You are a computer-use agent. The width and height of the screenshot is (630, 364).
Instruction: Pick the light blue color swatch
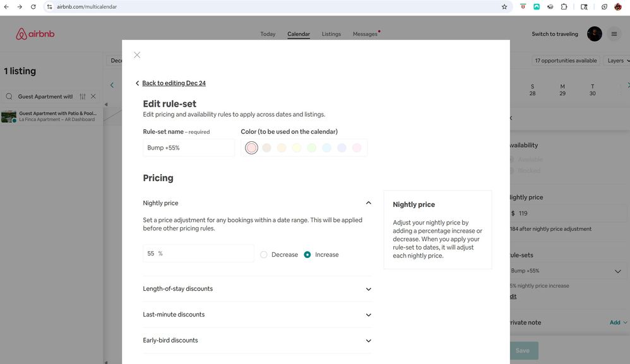[326, 148]
